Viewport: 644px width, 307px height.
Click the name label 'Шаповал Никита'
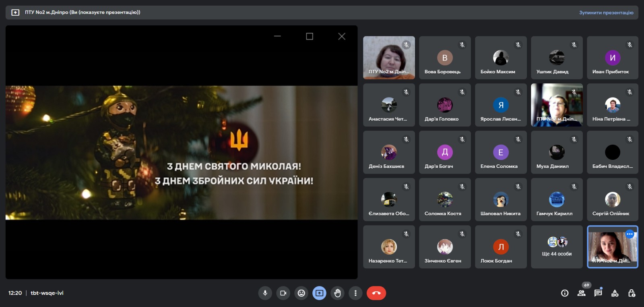(x=500, y=214)
